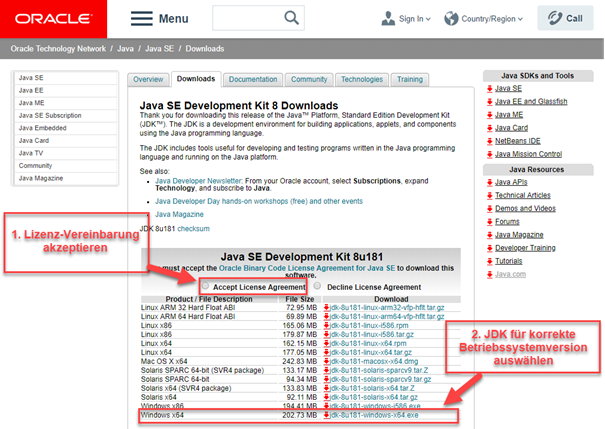Select Accept License Agreement radio button
Image resolution: width=605 pixels, height=429 pixels.
[205, 286]
